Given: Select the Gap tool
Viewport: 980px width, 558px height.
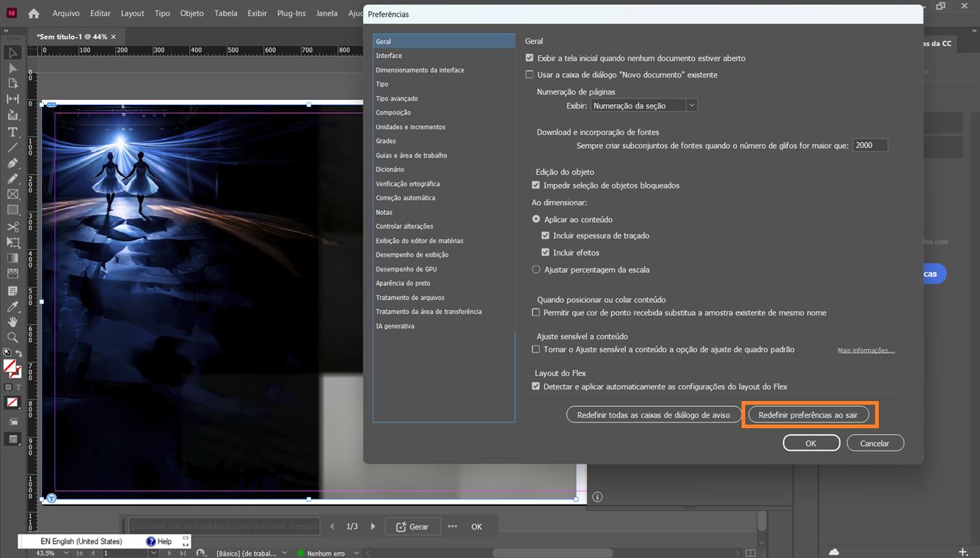Looking at the screenshot, I should [x=12, y=99].
